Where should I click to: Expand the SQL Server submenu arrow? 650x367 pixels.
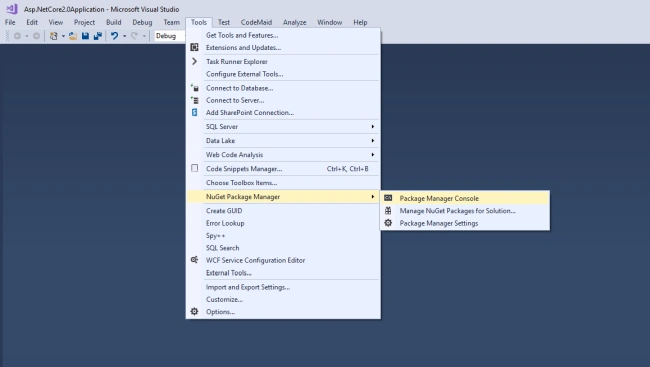[373, 126]
